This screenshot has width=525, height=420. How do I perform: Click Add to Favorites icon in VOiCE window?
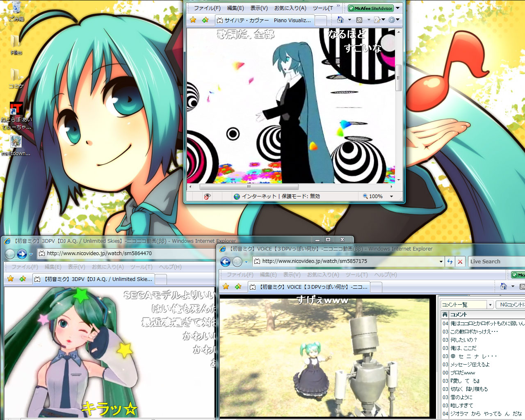coord(238,287)
